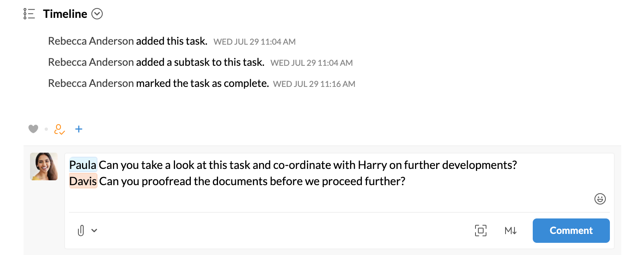Expand comment editor to full screen
The height and width of the screenshot is (255, 644).
point(481,231)
